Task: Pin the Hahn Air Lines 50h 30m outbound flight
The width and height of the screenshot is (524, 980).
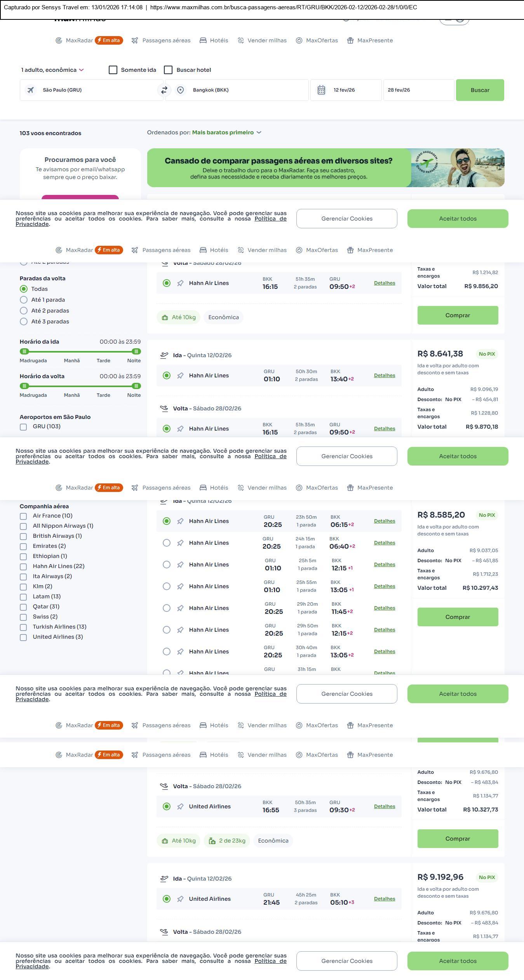Action: (180, 375)
